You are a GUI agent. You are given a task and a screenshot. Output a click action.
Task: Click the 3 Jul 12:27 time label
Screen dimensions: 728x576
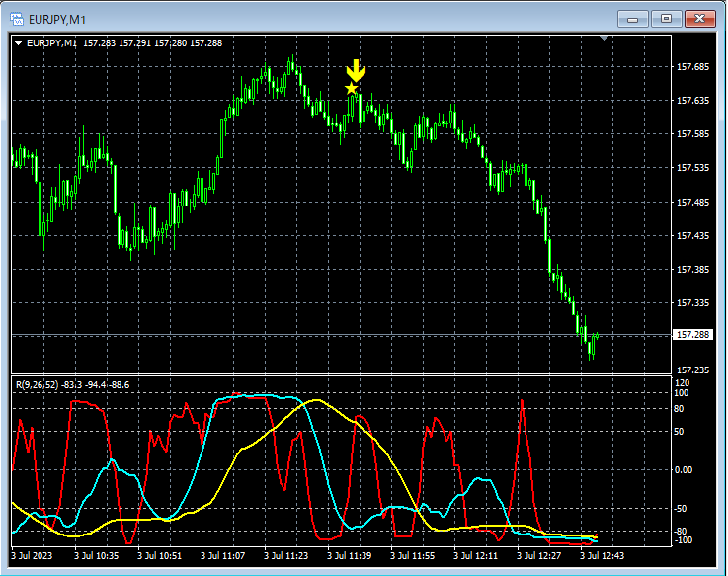point(538,555)
